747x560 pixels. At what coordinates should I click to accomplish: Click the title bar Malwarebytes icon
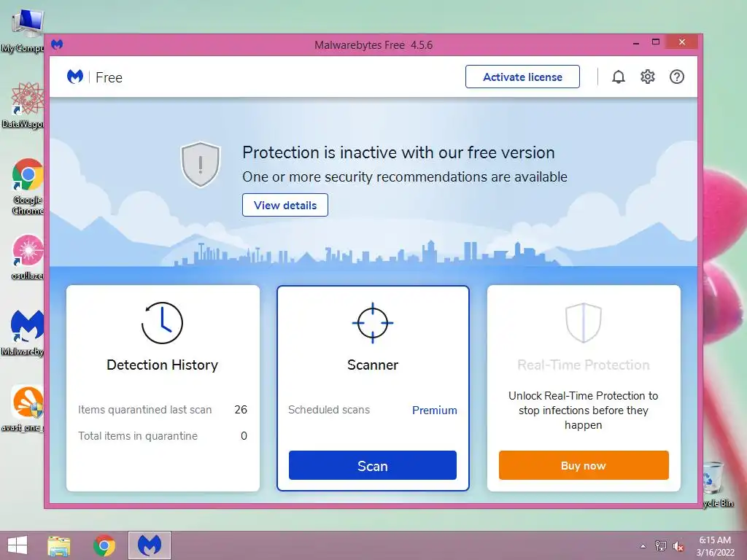57,44
